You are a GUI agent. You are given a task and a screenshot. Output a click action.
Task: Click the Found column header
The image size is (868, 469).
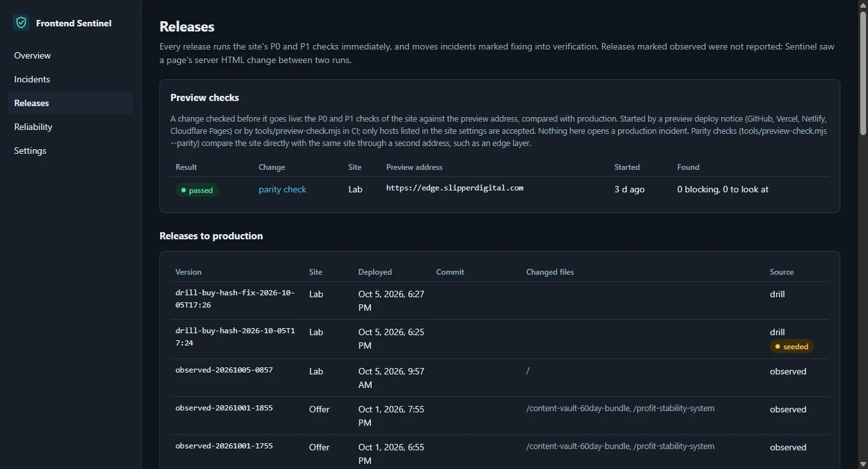(x=688, y=167)
